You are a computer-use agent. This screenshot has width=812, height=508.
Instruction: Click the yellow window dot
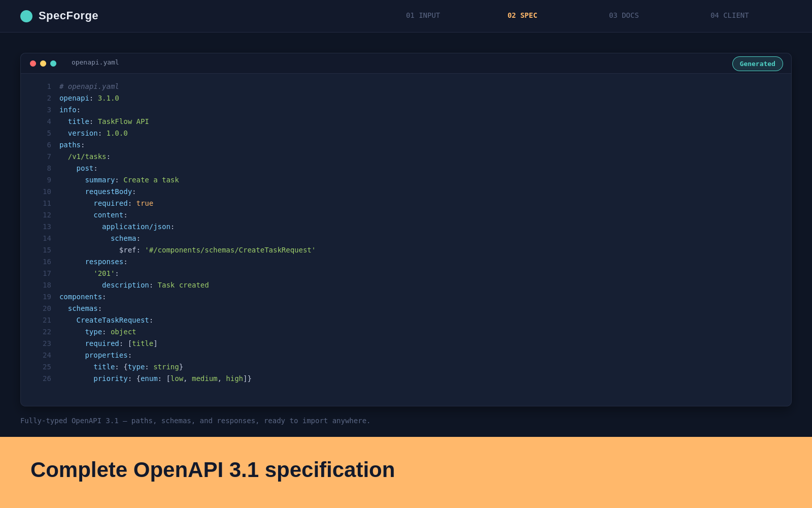43,63
